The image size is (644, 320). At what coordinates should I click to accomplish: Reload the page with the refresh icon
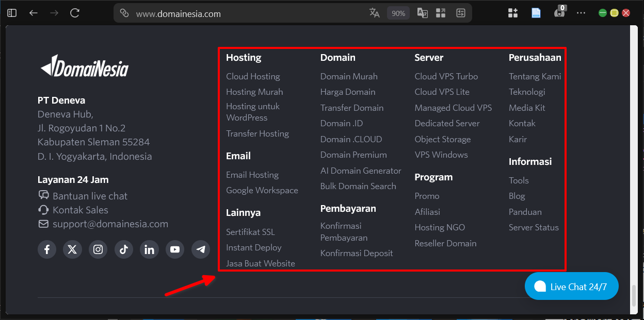point(74,12)
